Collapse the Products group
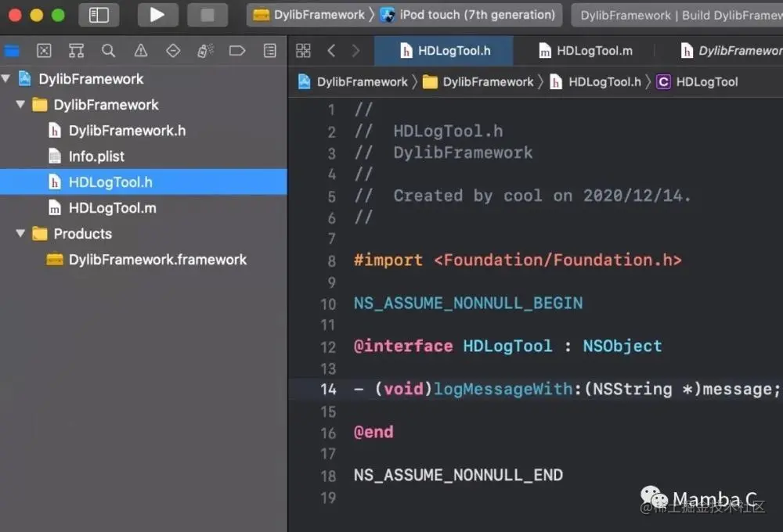This screenshot has width=783, height=532. click(x=20, y=233)
